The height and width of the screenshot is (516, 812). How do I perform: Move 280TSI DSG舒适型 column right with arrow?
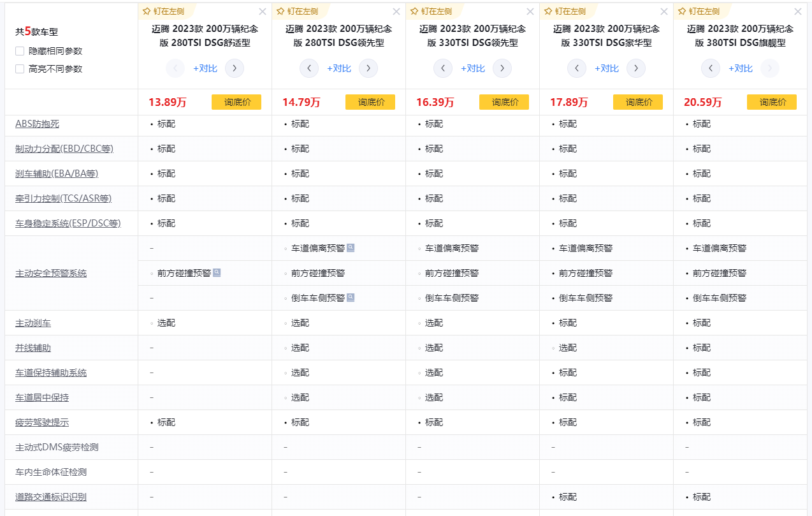click(x=235, y=68)
